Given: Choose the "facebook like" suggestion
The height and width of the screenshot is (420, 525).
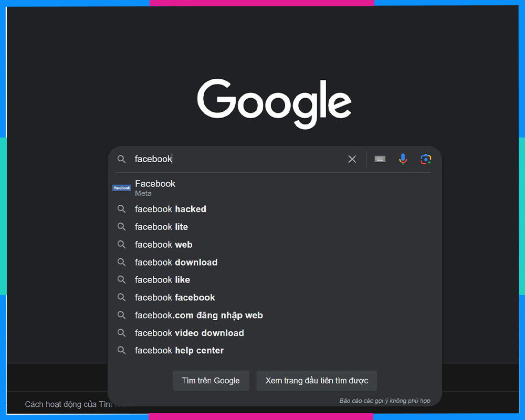Looking at the screenshot, I should click(275, 280).
